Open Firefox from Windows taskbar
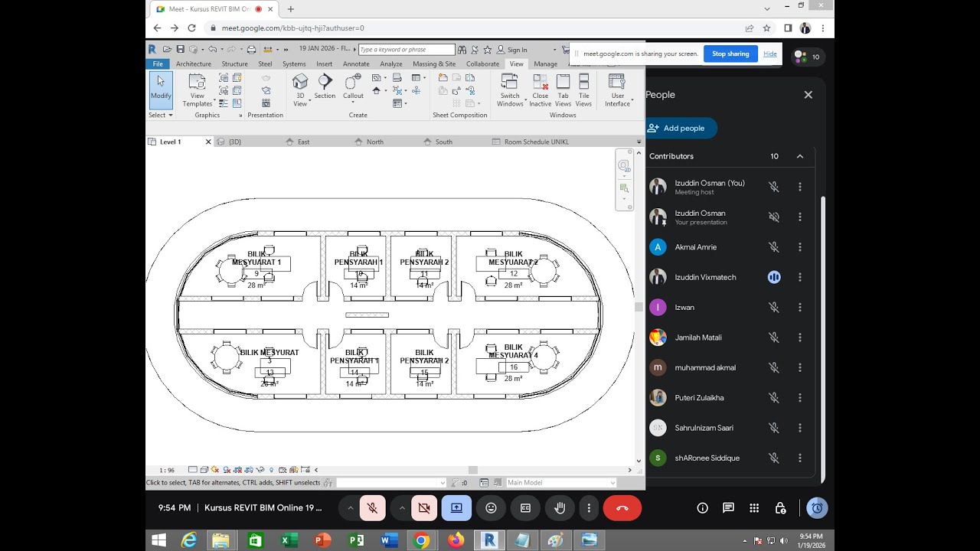 point(456,540)
